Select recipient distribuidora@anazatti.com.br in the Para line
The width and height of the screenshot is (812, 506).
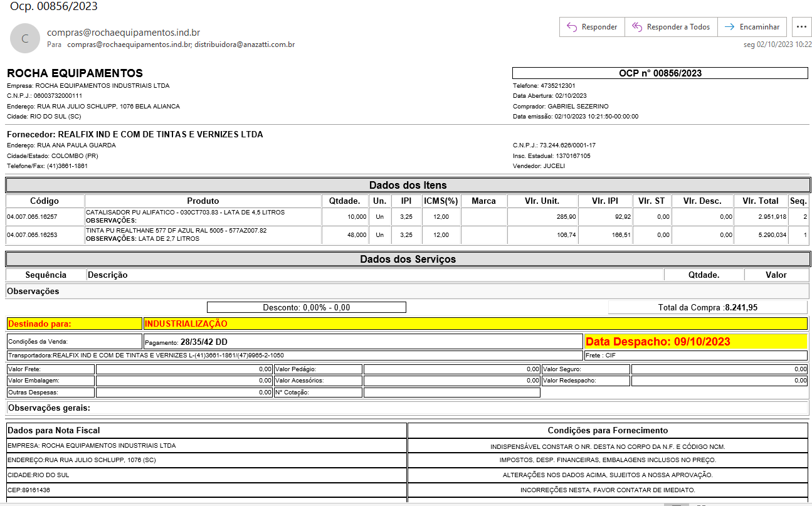[245, 45]
